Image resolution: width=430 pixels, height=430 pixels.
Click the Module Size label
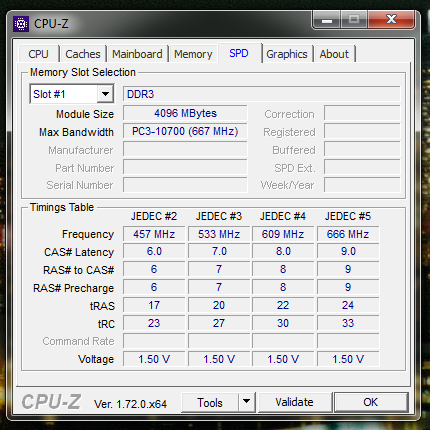click(x=85, y=114)
